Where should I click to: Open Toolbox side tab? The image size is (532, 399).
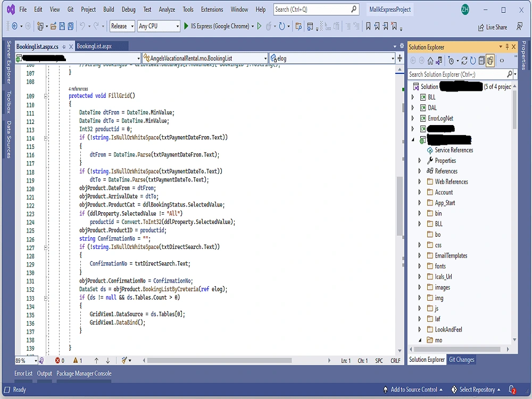click(9, 102)
